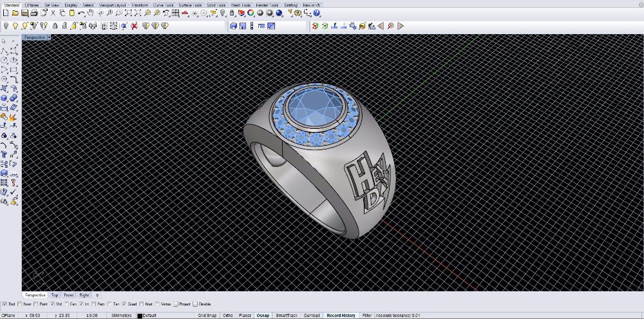This screenshot has height=319, width=644.
Task: Open the Default layer selector
Action: [x=149, y=315]
